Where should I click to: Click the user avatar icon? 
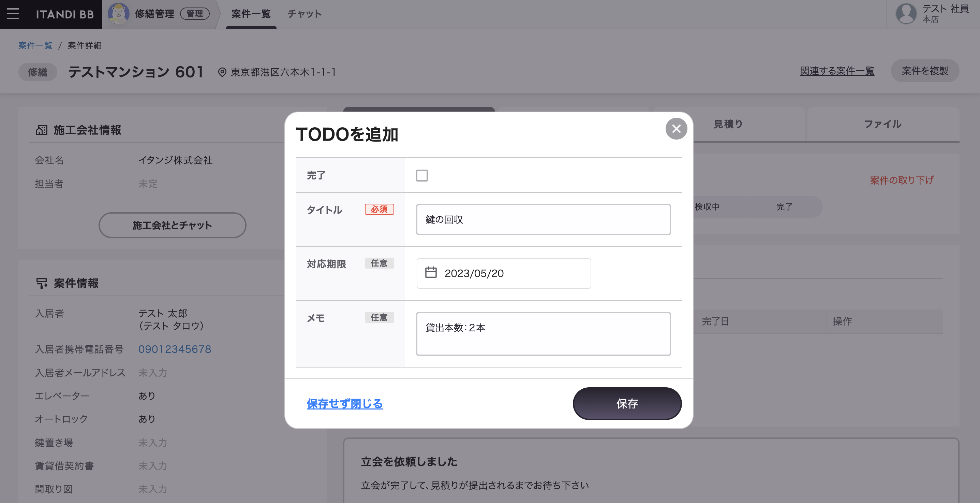pos(906,14)
